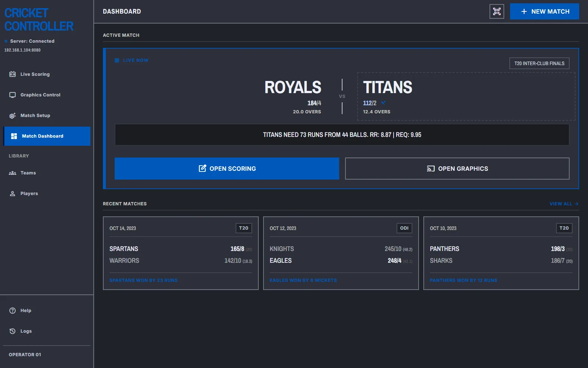588x368 pixels.
Task: Click the Match Dashboard grid icon
Action: click(14, 136)
